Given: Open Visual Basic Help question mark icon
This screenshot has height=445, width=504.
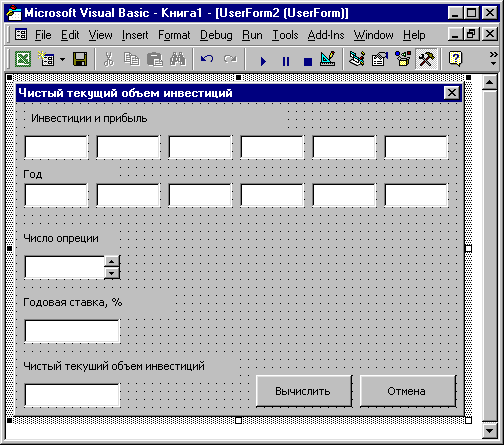Looking at the screenshot, I should coord(455,59).
